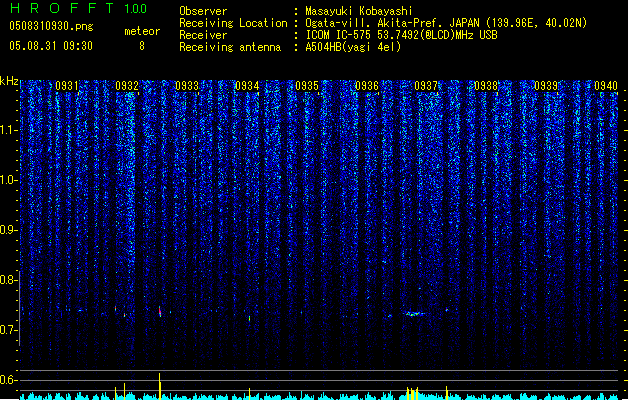Click the 1.1 kHz axis label
The height and width of the screenshot is (400, 629).
[8, 130]
